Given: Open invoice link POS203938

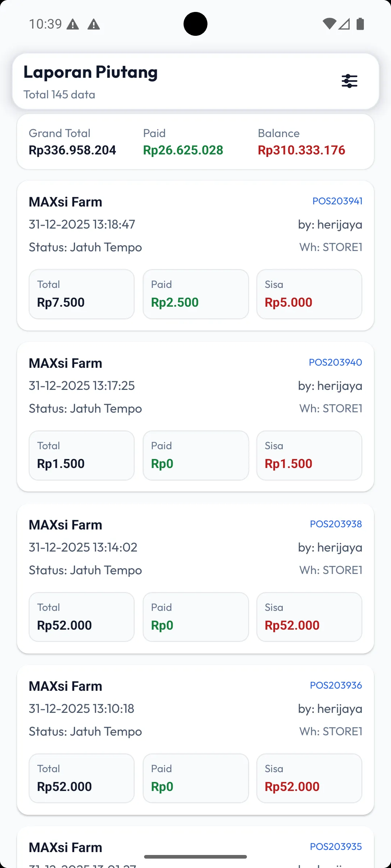Looking at the screenshot, I should point(336,524).
